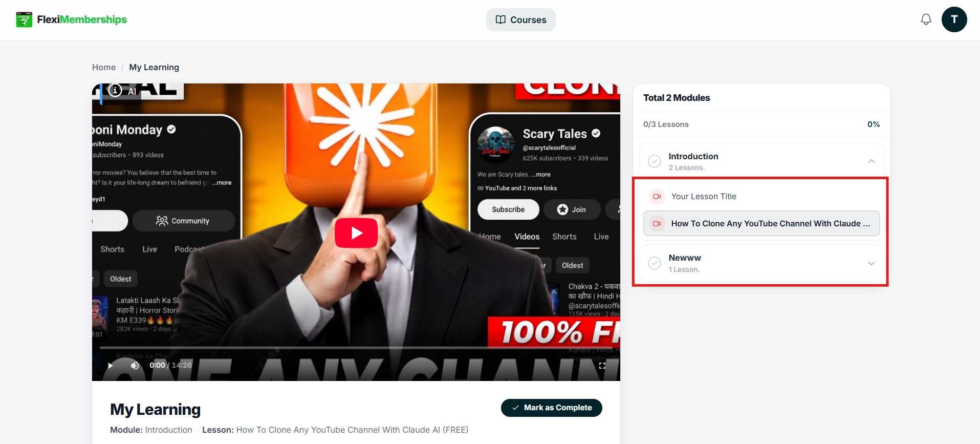Select How To Clone Any YouTube Channel lesson

pos(761,223)
